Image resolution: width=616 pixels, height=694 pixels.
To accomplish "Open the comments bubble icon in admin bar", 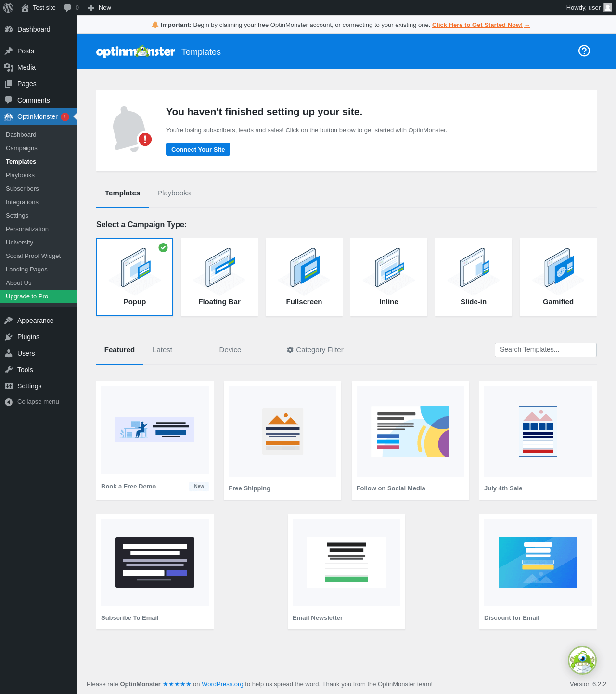I will (68, 8).
